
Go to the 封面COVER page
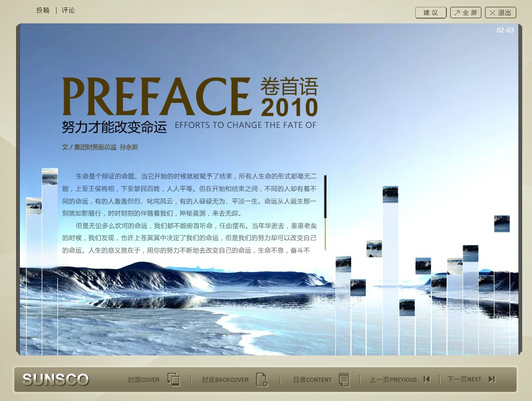143,380
